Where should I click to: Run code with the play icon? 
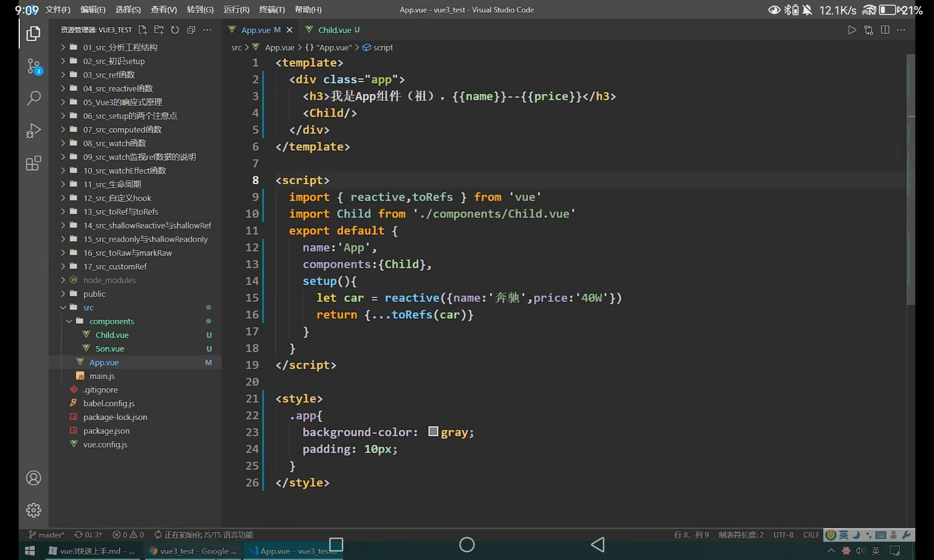click(852, 30)
